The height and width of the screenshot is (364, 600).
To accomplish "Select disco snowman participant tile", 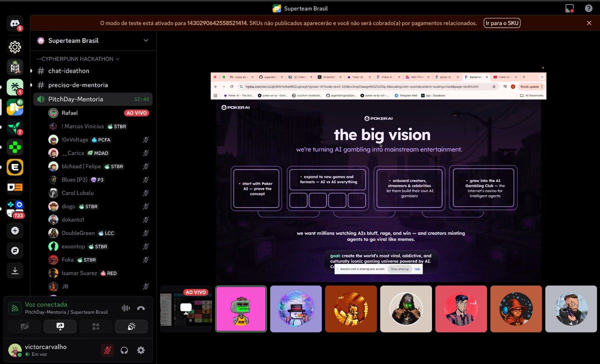I will [x=296, y=308].
